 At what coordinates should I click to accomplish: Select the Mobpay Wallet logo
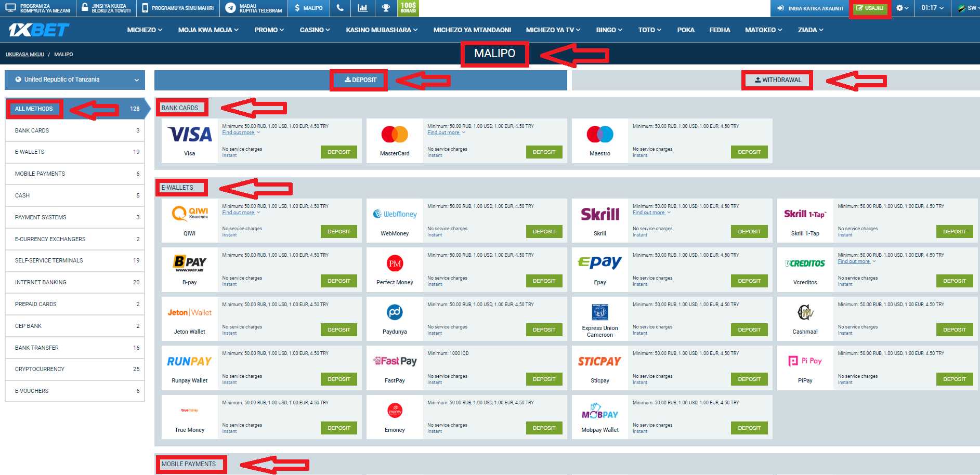600,411
